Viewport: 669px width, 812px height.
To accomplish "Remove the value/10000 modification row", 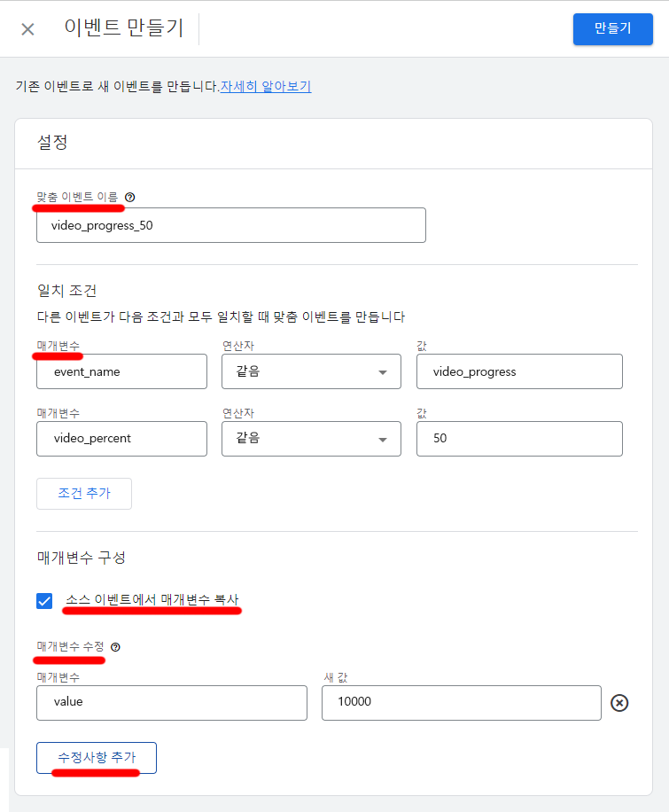I will pyautogui.click(x=620, y=702).
